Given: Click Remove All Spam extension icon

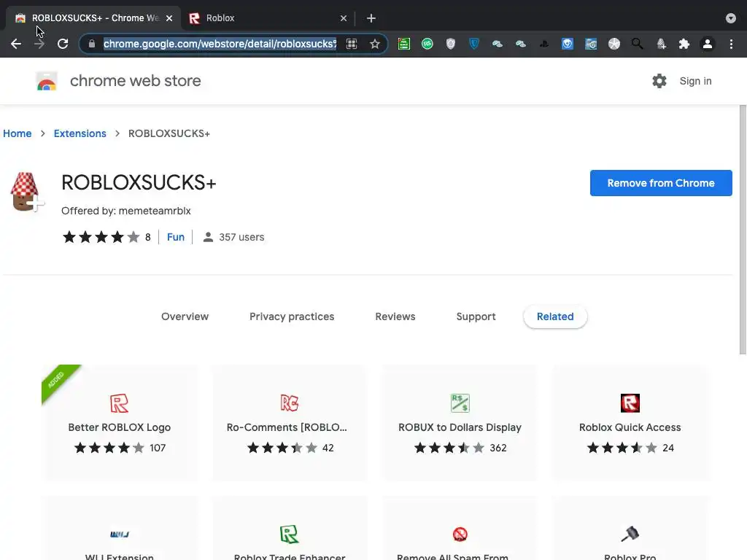Looking at the screenshot, I should click(x=460, y=534).
